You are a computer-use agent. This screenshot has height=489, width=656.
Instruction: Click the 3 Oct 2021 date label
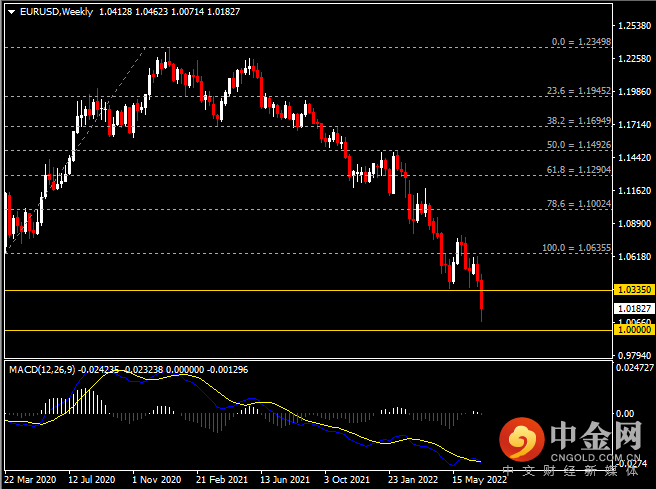347,480
